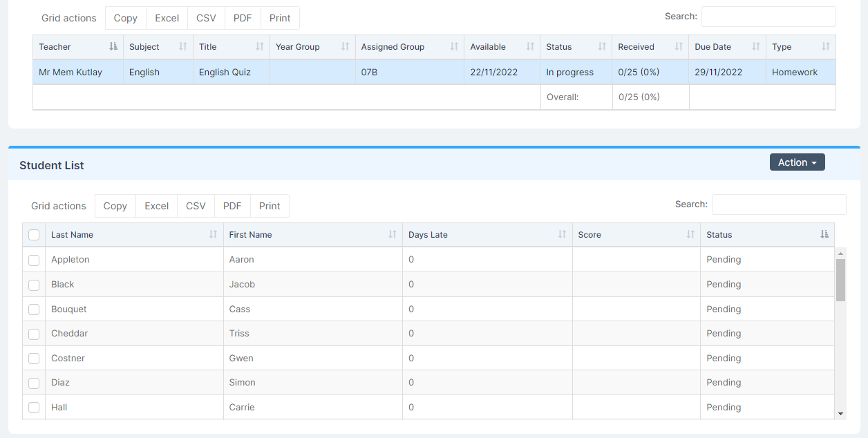The height and width of the screenshot is (438, 868).
Task: Click the Received column sort arrows
Action: pos(679,47)
